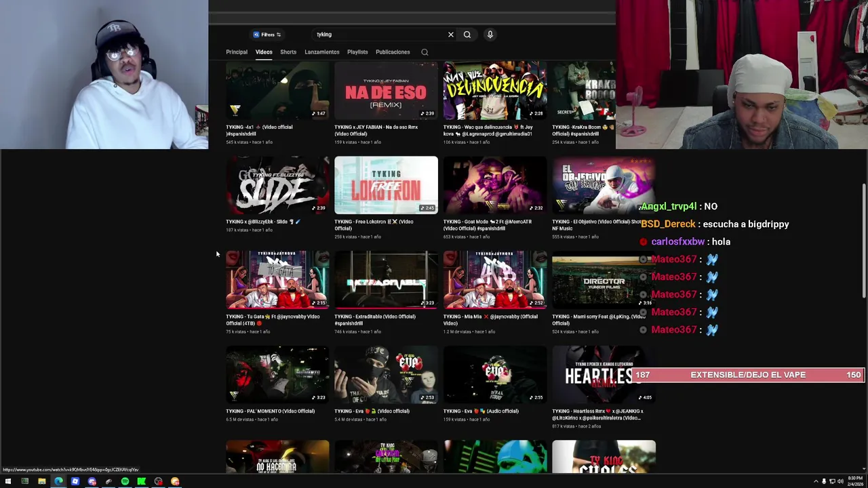Screen dimensions: 868x488
Task: Open the Eva (Audio official) thumbnail
Action: pyautogui.click(x=495, y=375)
